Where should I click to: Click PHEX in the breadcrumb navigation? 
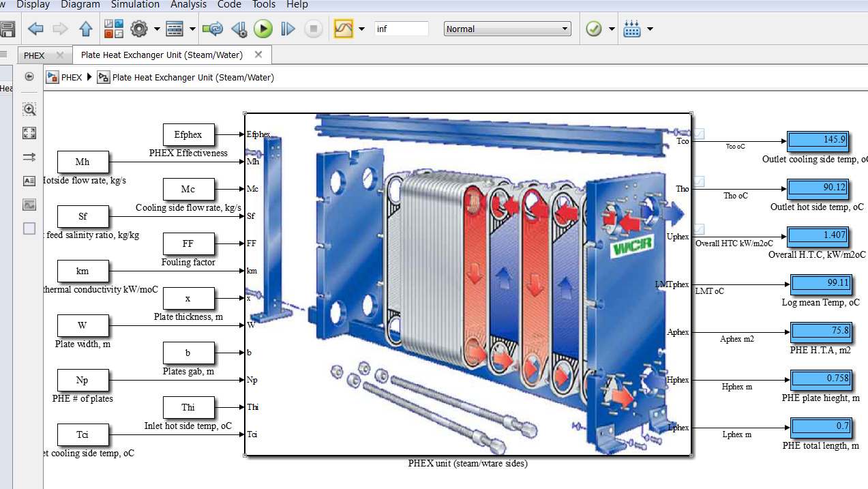[71, 77]
